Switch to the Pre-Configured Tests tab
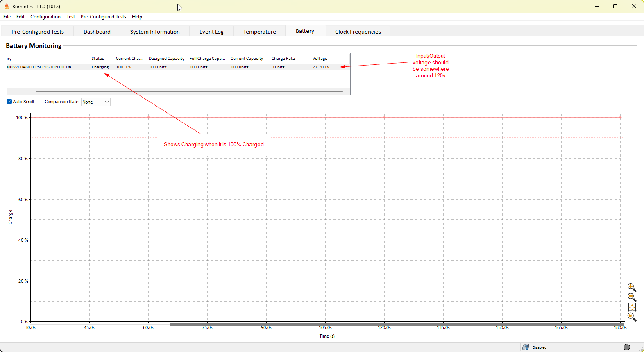 pos(38,32)
